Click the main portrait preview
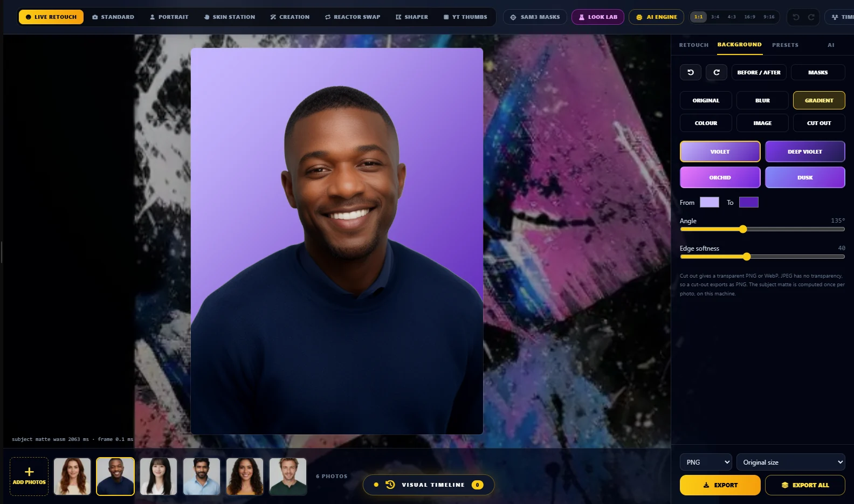The image size is (854, 504). tap(337, 241)
